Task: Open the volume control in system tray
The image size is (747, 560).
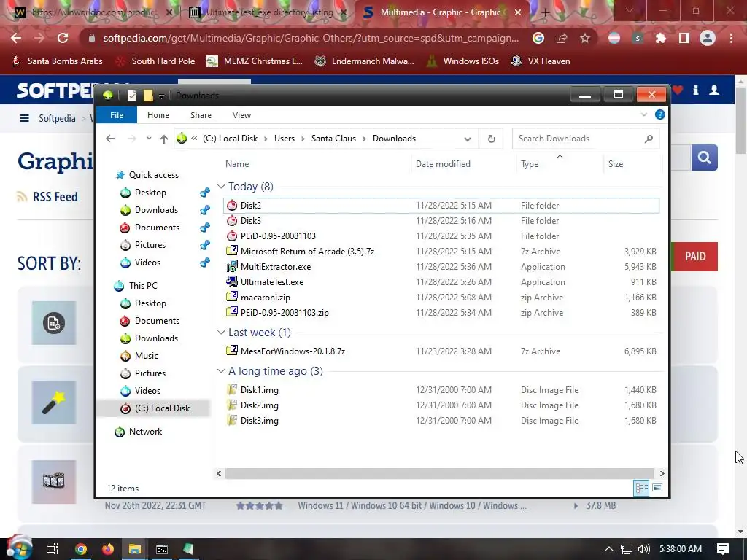Action: pos(643,549)
